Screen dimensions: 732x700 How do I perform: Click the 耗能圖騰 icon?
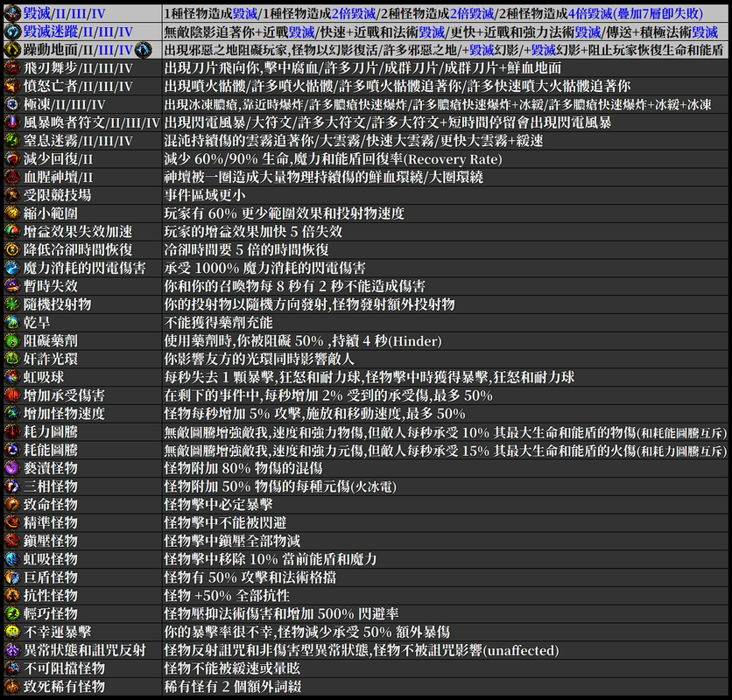pos(12,451)
